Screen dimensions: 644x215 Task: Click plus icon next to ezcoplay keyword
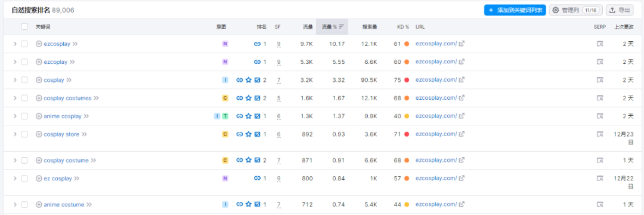click(x=39, y=62)
